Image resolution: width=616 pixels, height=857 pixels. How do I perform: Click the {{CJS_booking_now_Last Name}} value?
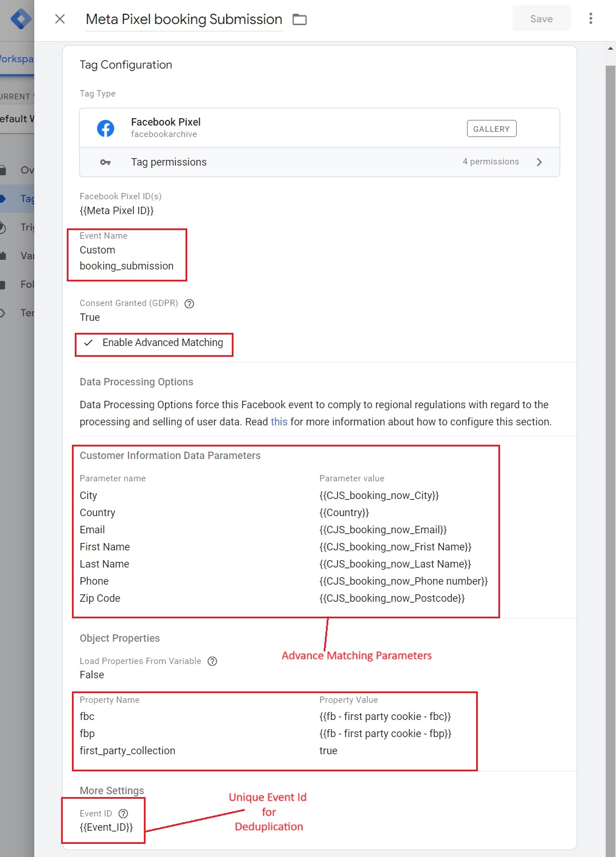click(395, 564)
